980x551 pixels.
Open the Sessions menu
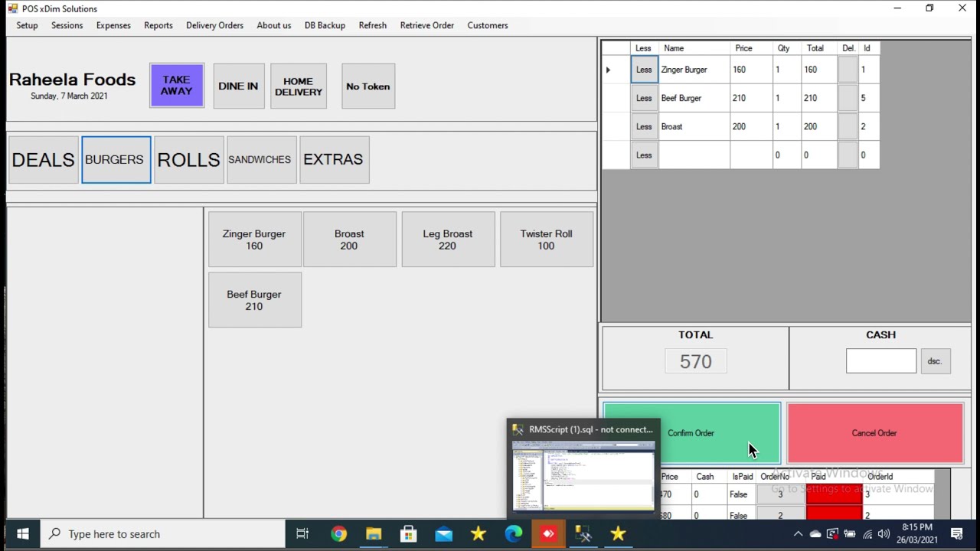tap(67, 25)
